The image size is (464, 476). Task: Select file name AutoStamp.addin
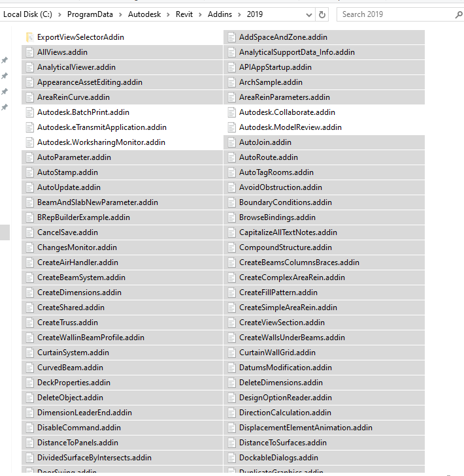tap(67, 172)
